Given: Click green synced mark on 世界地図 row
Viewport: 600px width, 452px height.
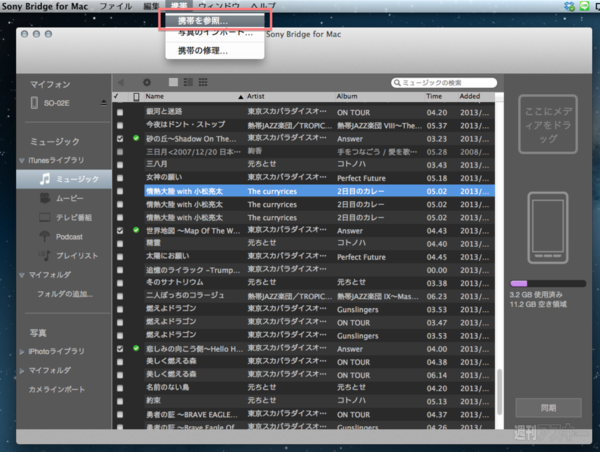Looking at the screenshot, I should 136,230.
